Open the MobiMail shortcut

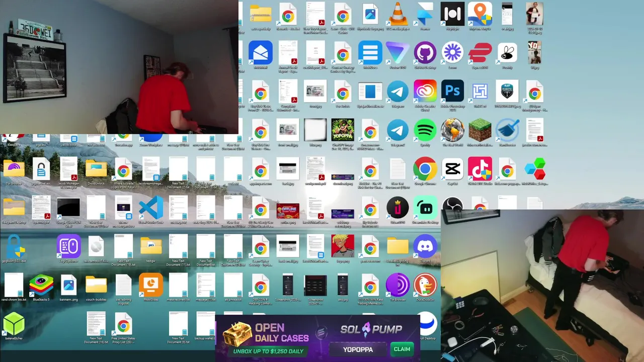pos(261,53)
